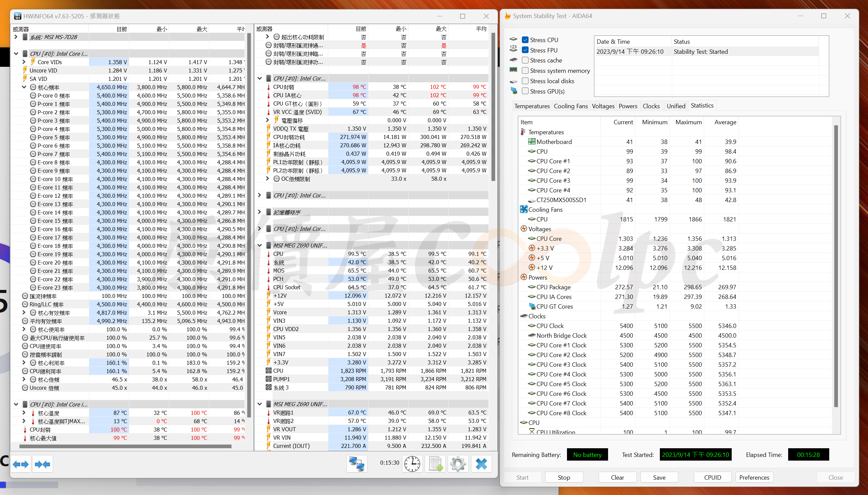The width and height of the screenshot is (868, 495).
Task: Switch to the Voltages tab
Action: click(x=603, y=106)
